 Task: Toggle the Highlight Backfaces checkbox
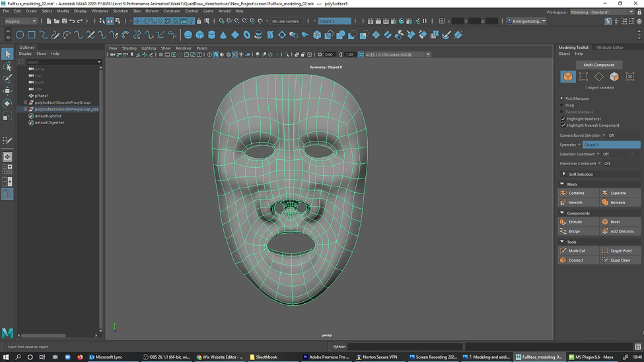coord(563,119)
